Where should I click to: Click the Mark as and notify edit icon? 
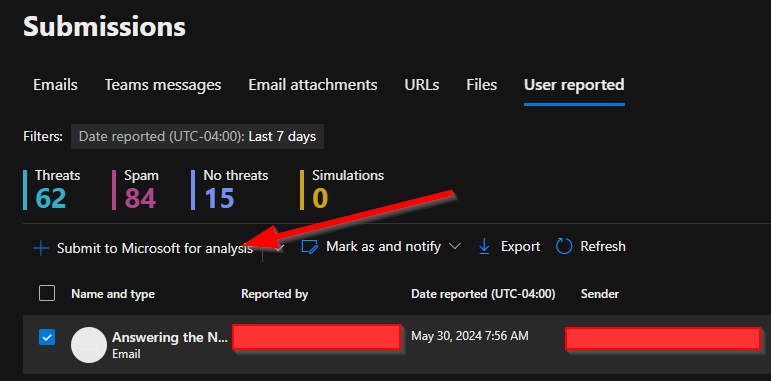tap(310, 247)
